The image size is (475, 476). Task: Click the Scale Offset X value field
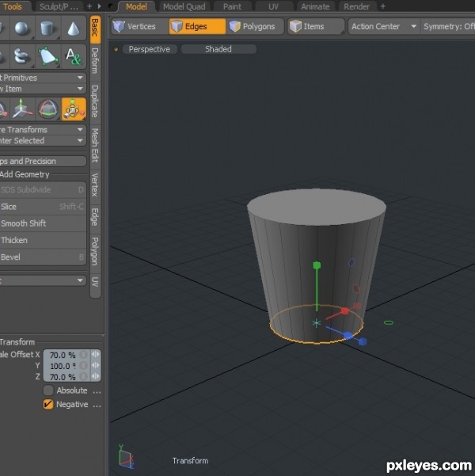click(x=63, y=355)
